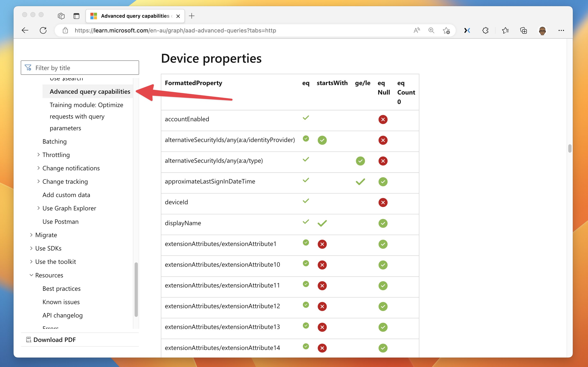Open Add custom data article
Viewport: 588px width, 367px height.
click(66, 195)
